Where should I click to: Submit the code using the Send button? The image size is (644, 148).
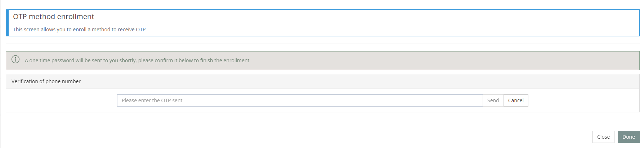(x=493, y=100)
